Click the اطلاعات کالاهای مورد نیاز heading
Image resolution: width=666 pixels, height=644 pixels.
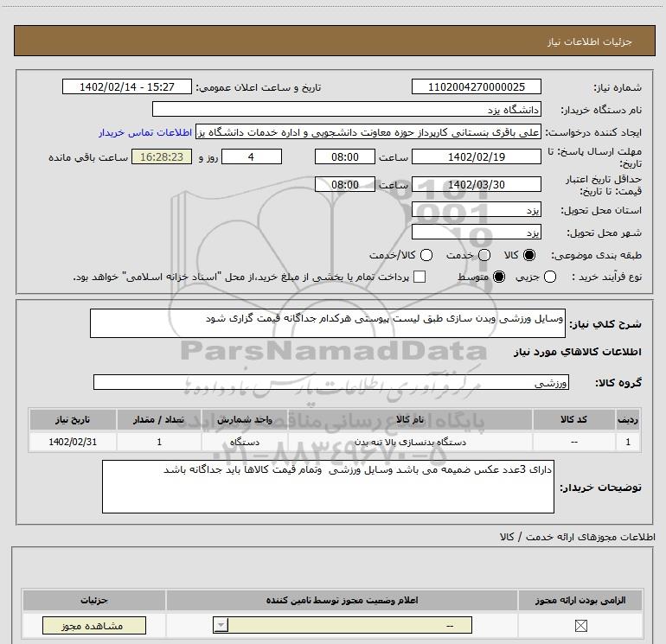(578, 352)
